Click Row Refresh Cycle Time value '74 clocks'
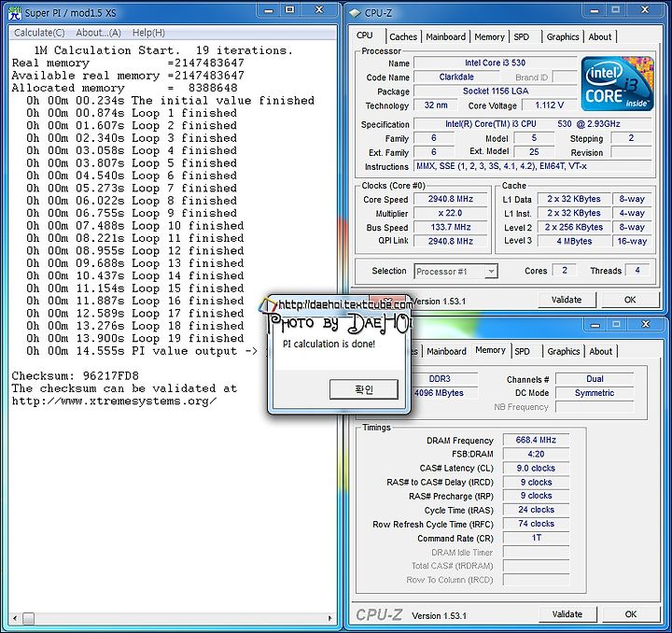Image resolution: width=672 pixels, height=633 pixels. 536,524
